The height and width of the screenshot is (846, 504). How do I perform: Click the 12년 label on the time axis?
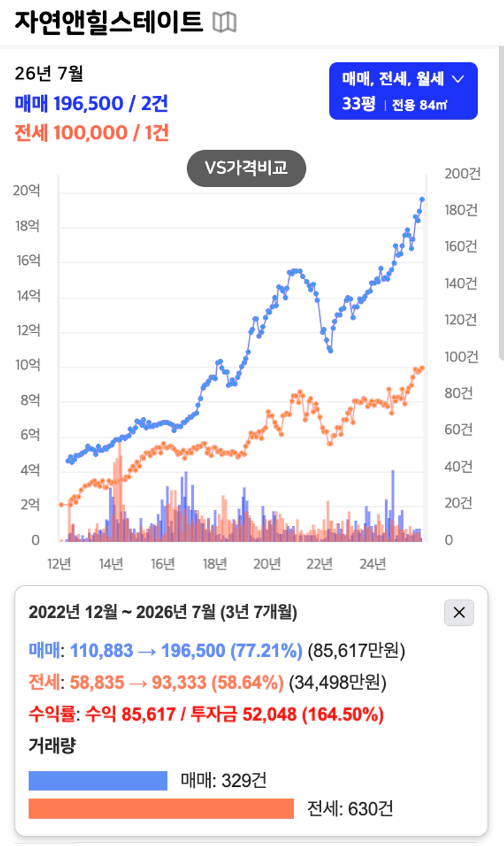tap(59, 564)
